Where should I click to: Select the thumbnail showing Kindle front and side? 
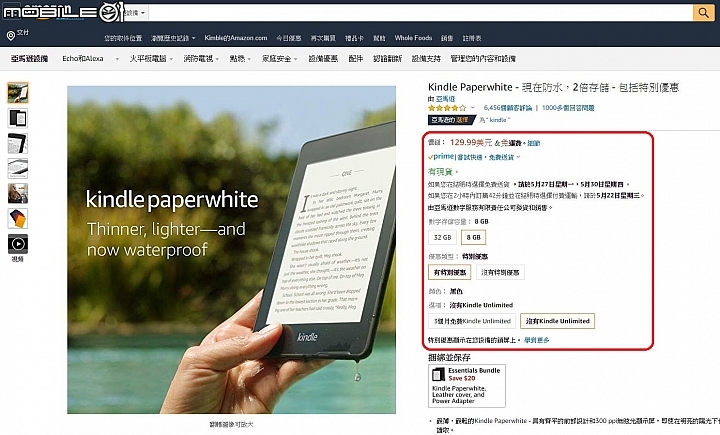(17, 118)
